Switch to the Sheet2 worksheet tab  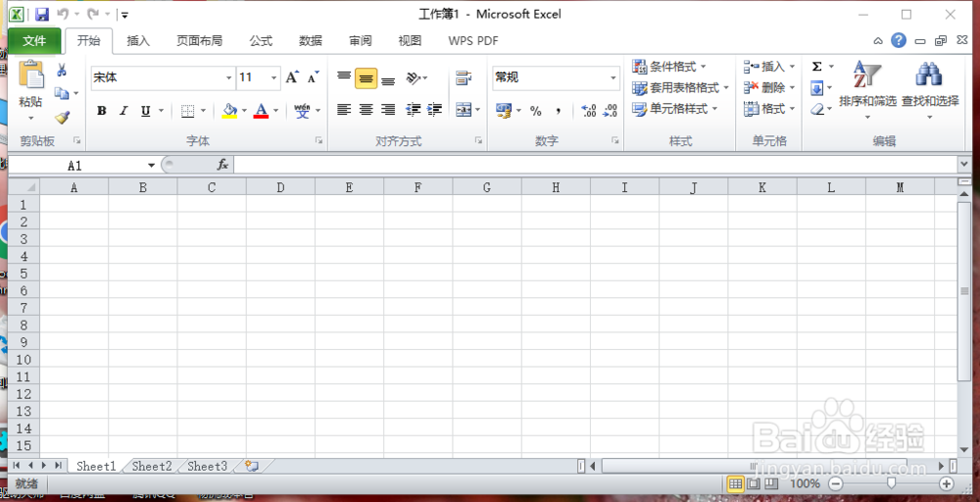152,466
